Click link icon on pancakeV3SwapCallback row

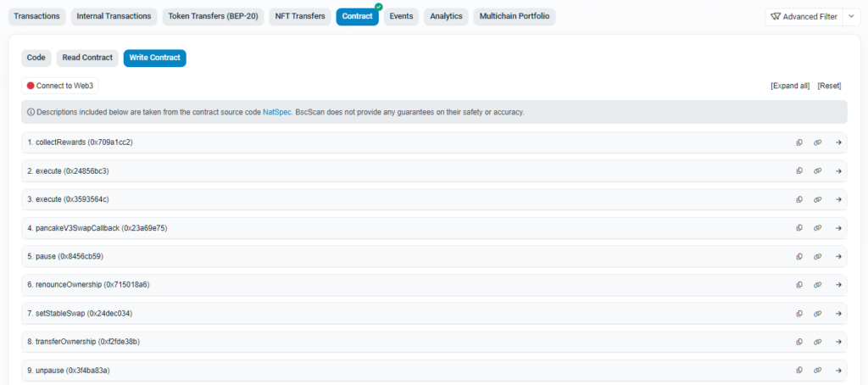click(x=818, y=228)
